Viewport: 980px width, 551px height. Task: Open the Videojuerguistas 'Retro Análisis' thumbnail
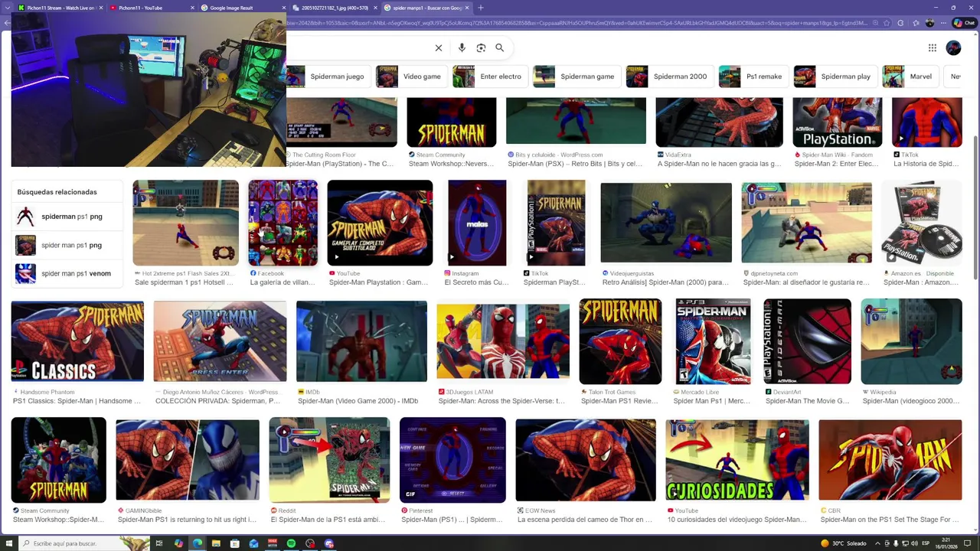pyautogui.click(x=666, y=223)
